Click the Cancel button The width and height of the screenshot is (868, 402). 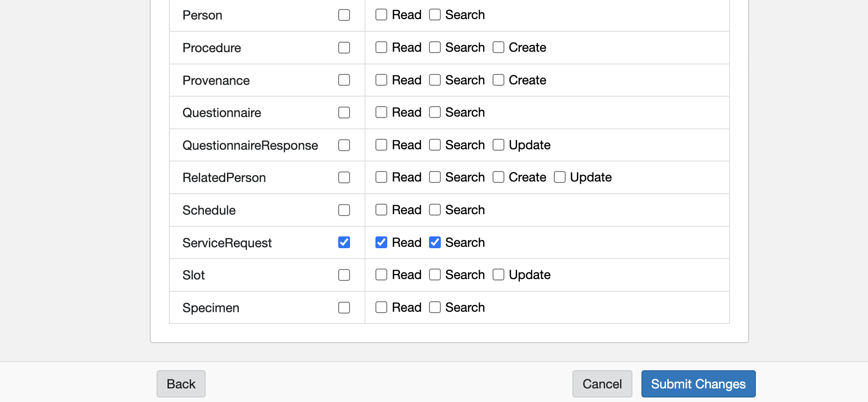coord(602,384)
